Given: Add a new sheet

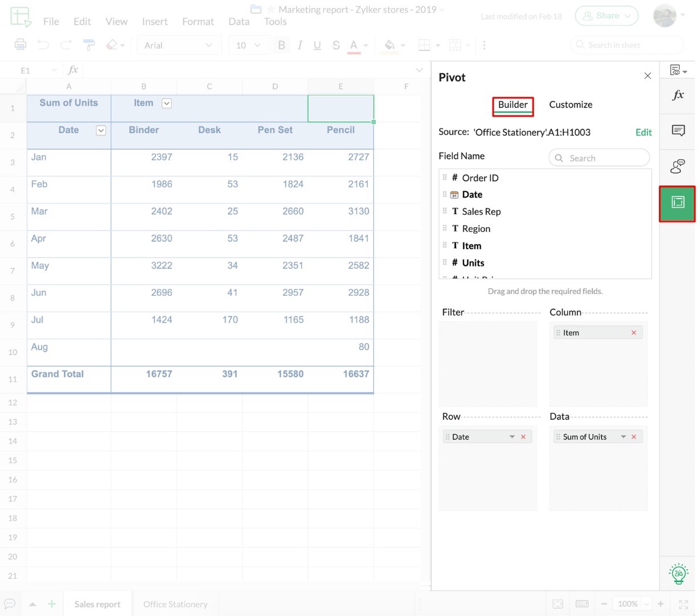Looking at the screenshot, I should click(x=51, y=604).
